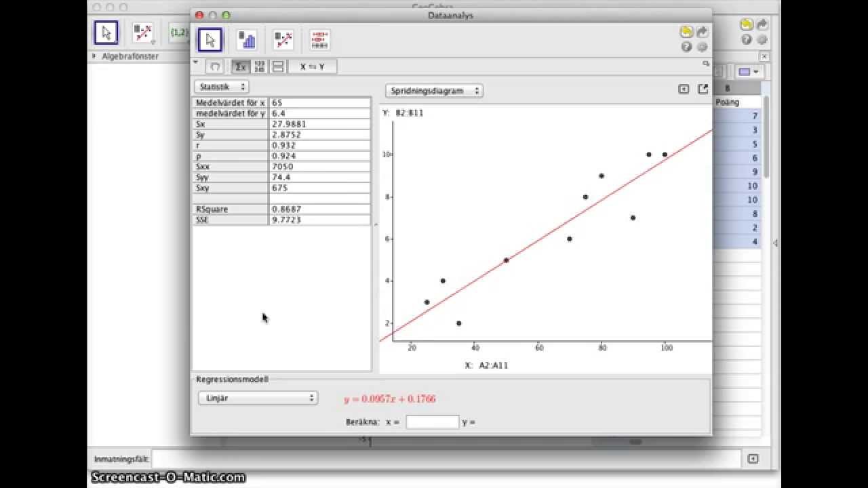Click the horizontal scrollbar at window bottom

tap(635, 442)
